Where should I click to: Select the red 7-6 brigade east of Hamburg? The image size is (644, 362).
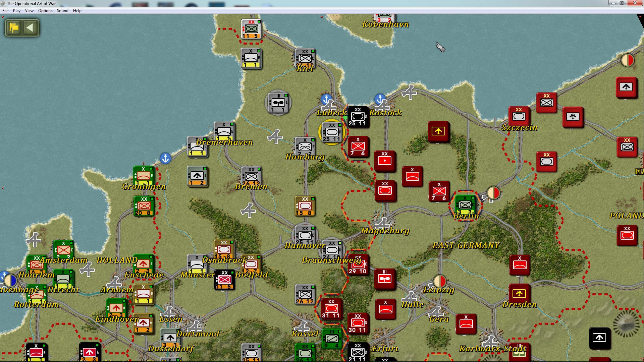(x=358, y=147)
